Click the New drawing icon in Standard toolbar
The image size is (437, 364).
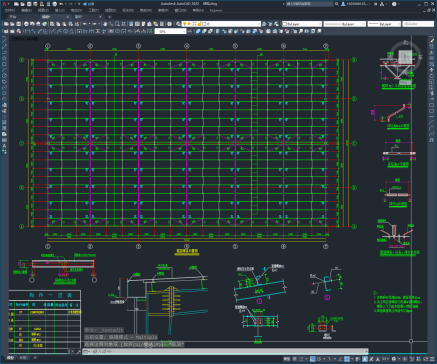point(6,24)
